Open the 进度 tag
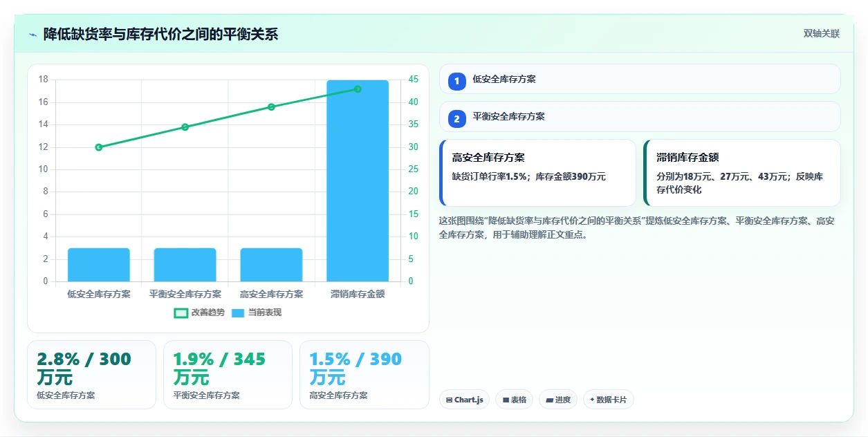868x437 pixels. pyautogui.click(x=558, y=400)
